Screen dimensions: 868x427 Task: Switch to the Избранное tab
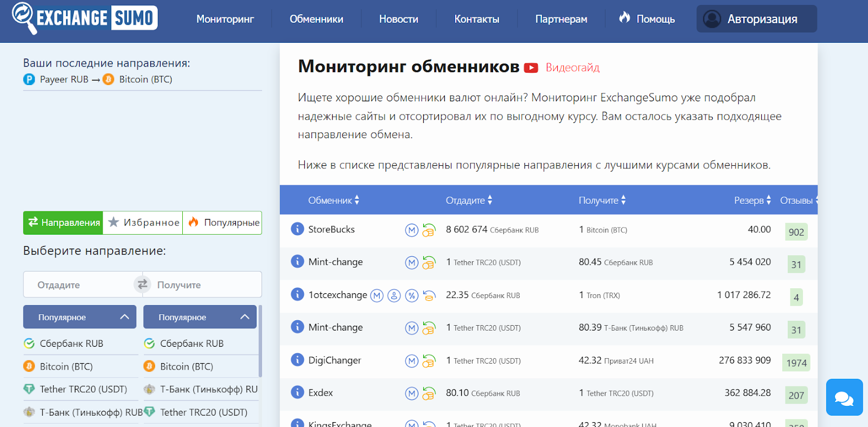[143, 223]
